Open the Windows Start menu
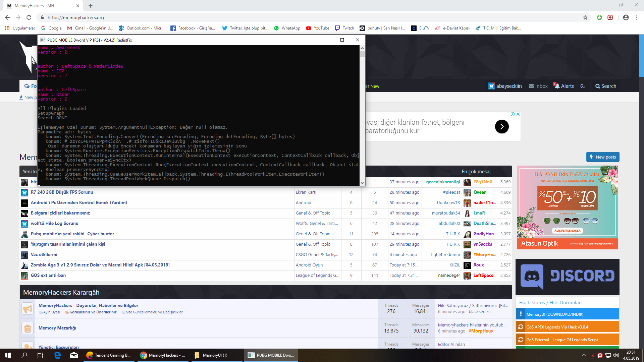Screen dimensions: 644x362 8,355
